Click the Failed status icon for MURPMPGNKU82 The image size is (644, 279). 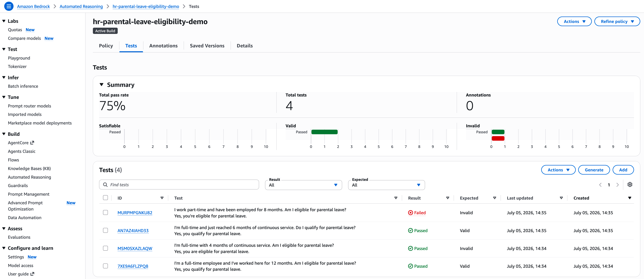[410, 213]
